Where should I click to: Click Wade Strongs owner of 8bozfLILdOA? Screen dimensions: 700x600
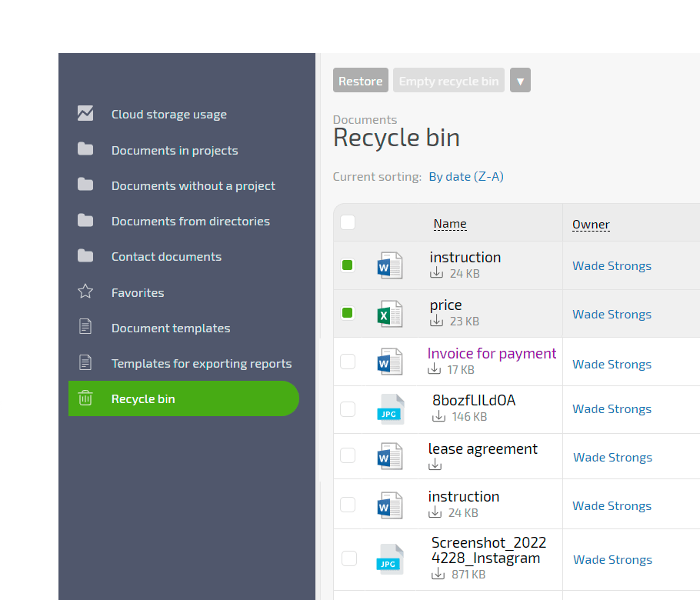click(x=612, y=409)
